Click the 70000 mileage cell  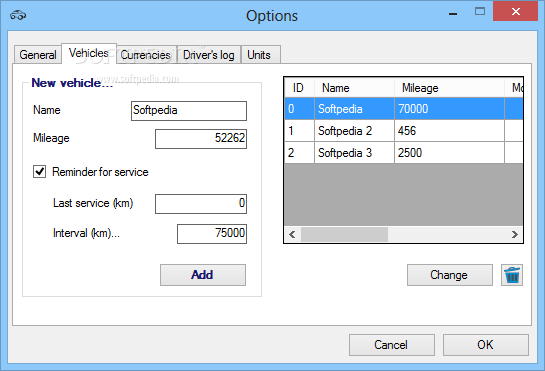pos(449,109)
